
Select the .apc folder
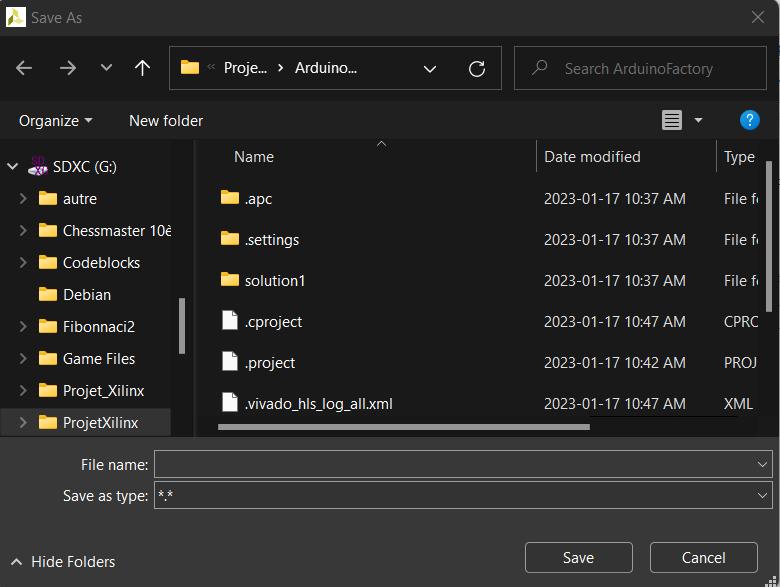(258, 199)
